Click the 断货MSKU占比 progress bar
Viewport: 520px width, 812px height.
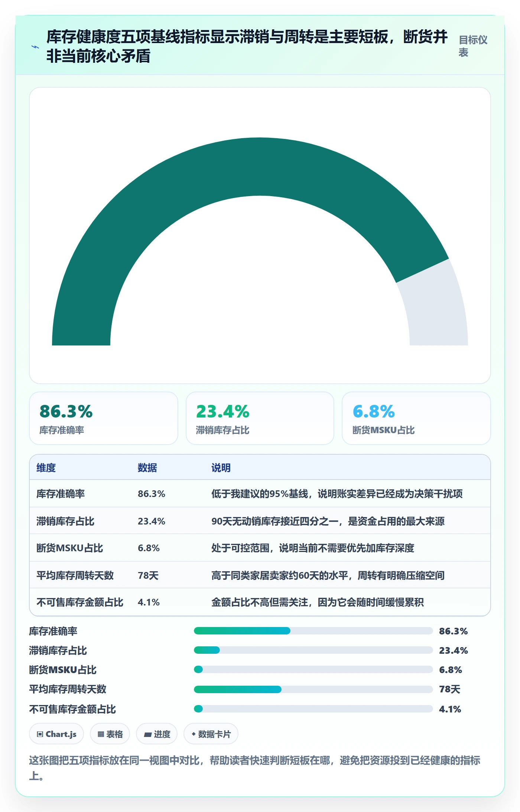pyautogui.click(x=313, y=669)
